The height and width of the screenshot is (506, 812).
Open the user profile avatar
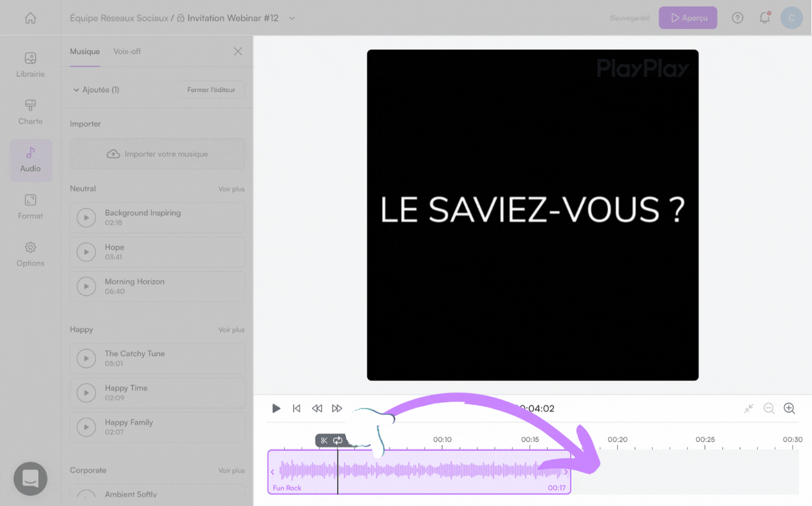coord(791,18)
